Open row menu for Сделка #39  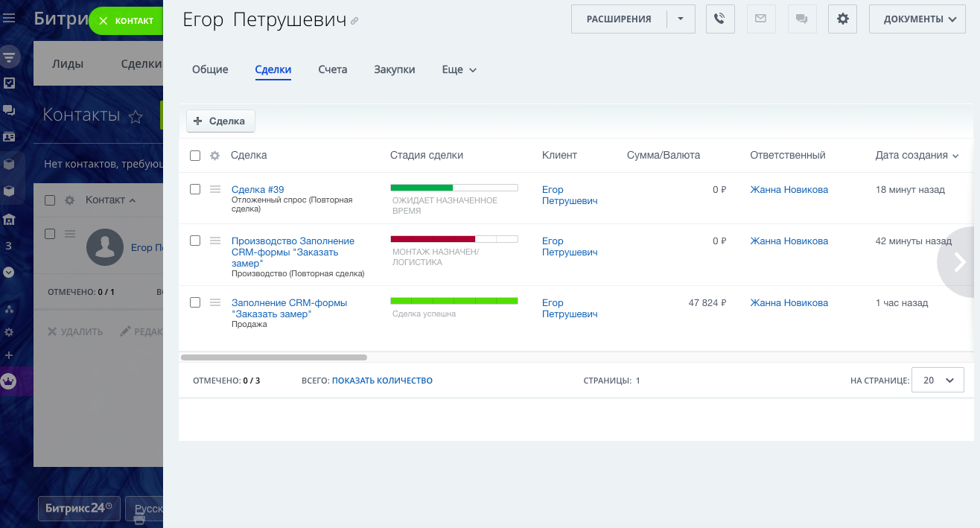pyautogui.click(x=215, y=189)
